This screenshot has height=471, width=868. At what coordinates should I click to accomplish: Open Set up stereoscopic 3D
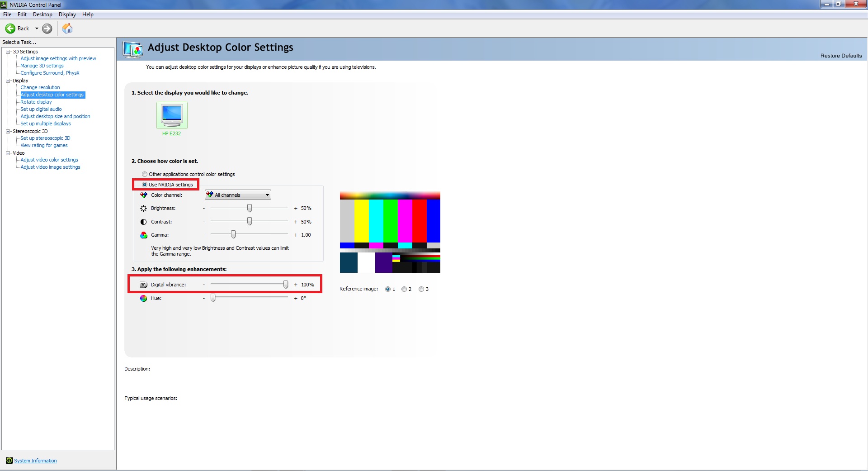tap(45, 138)
